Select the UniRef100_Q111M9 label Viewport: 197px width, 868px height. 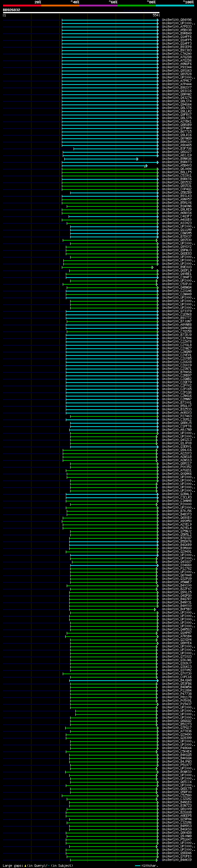tap(177, 230)
